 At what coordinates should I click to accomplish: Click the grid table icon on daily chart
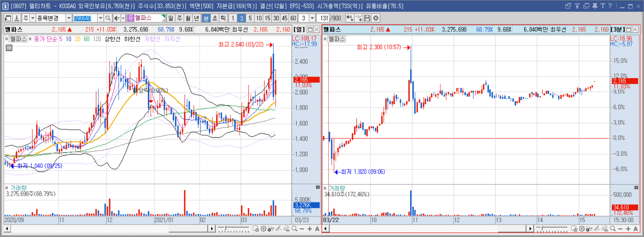point(9,48)
